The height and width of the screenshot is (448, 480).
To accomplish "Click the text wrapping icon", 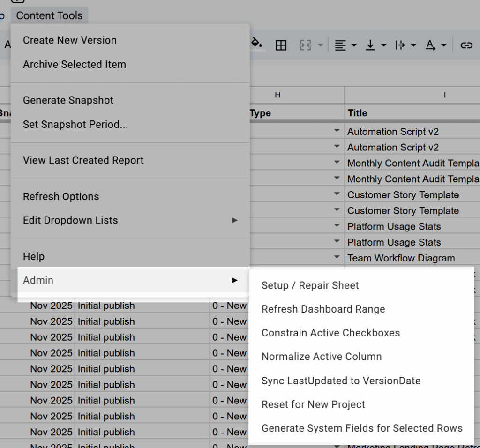I will (x=400, y=45).
